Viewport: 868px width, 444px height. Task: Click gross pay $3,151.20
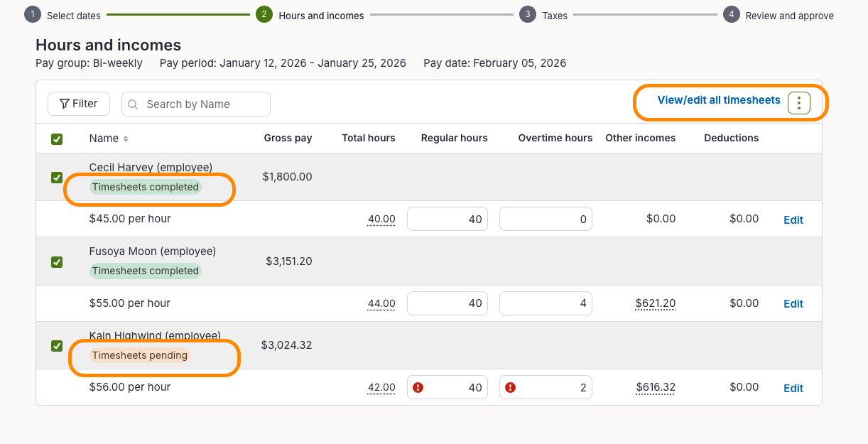coord(289,261)
